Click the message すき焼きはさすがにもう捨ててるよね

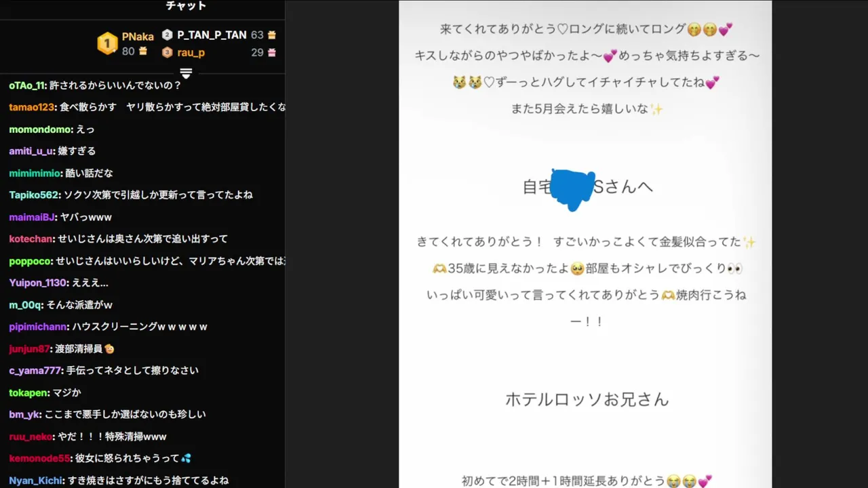149,481
